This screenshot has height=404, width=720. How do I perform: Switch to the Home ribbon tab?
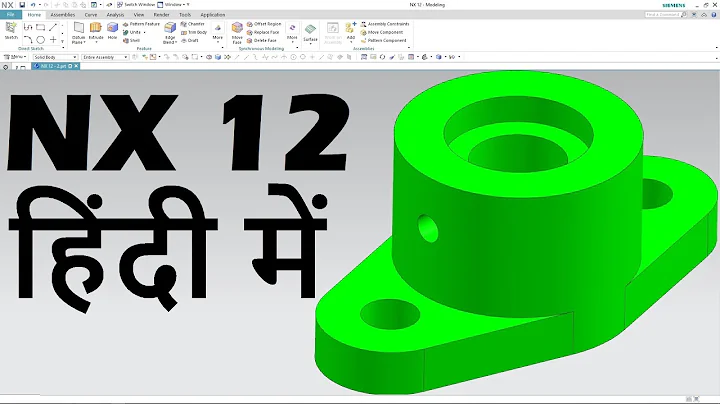34,15
